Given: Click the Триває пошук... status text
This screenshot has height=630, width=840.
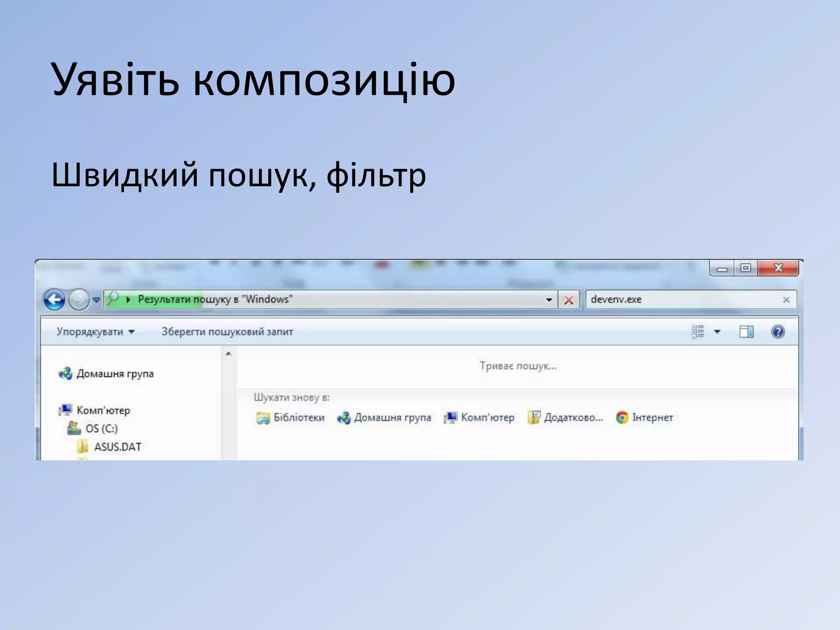Looking at the screenshot, I should (518, 366).
